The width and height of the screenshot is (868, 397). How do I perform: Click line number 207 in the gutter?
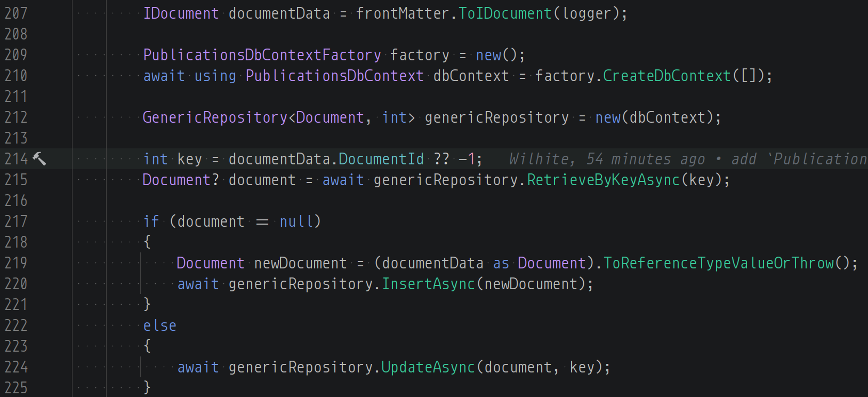(x=16, y=13)
